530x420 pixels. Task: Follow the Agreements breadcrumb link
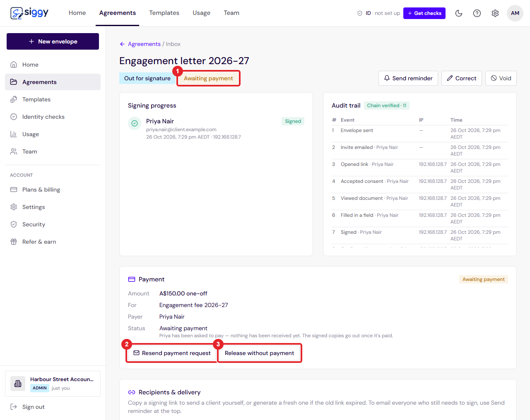144,44
